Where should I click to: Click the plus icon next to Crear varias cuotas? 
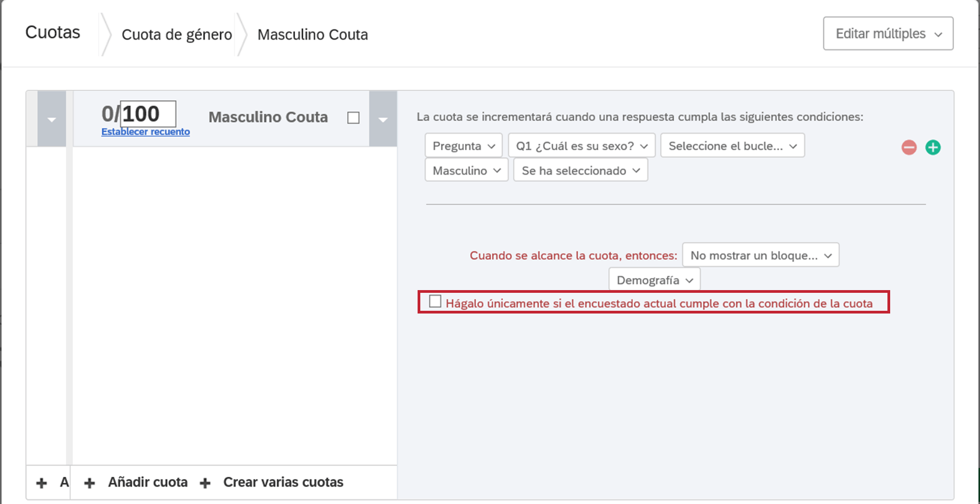[x=205, y=483]
